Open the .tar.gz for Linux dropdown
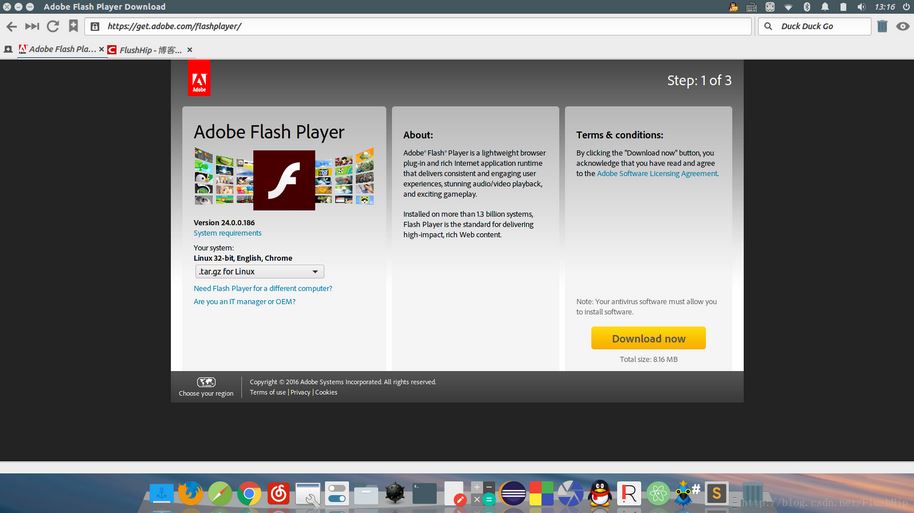 [259, 272]
